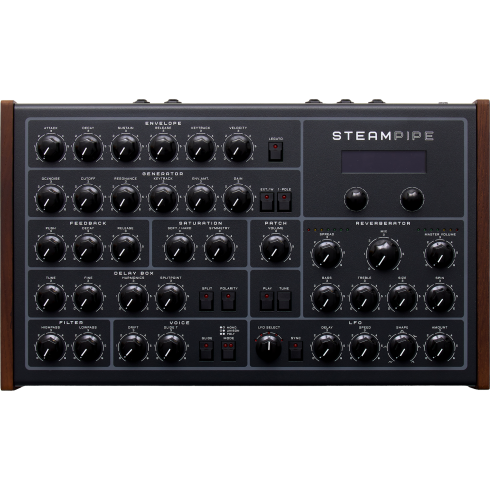The width and height of the screenshot is (490, 490).
Task: Toggle the Polarity switch
Action: tap(228, 301)
